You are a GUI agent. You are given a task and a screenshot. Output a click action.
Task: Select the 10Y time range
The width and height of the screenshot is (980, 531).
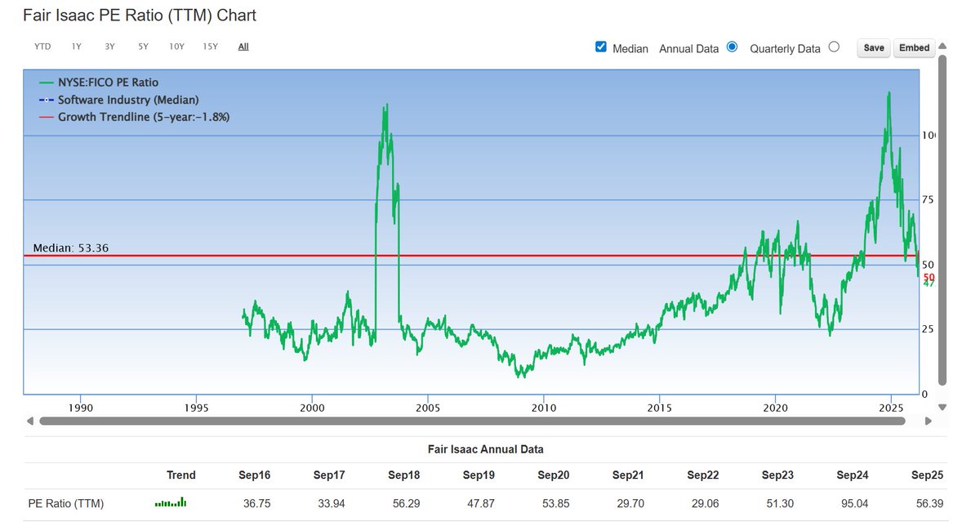176,47
